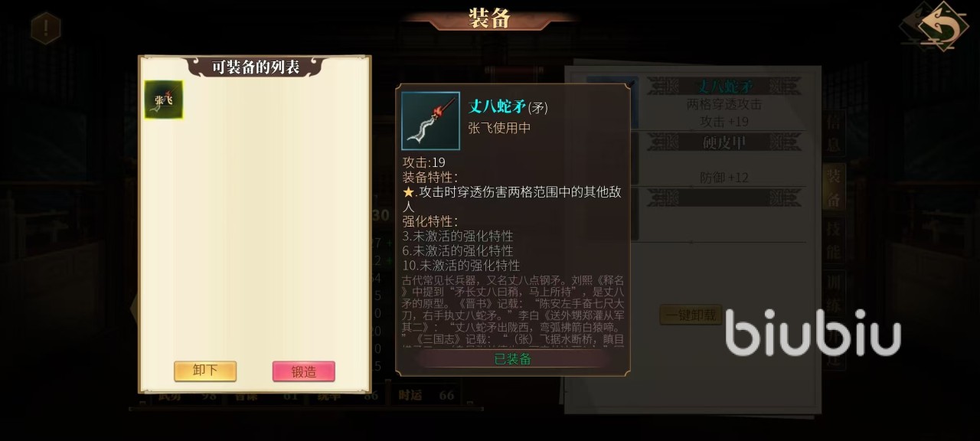The image size is (980, 441).
Task: Select the 硬皮甲 armor slot
Action: point(724,142)
